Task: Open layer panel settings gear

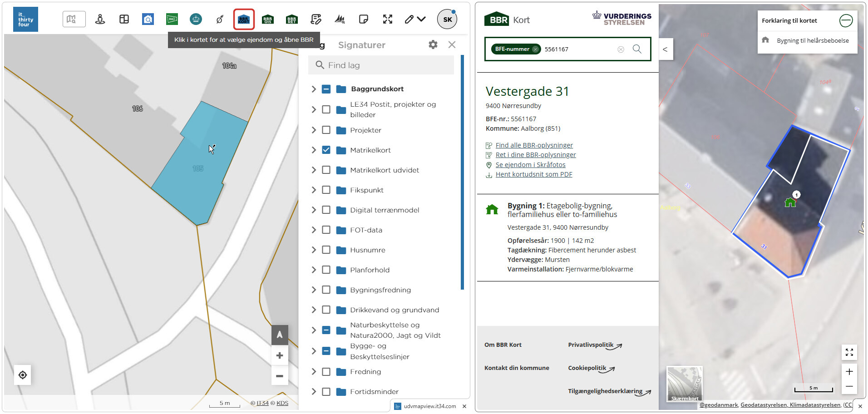Action: point(433,44)
